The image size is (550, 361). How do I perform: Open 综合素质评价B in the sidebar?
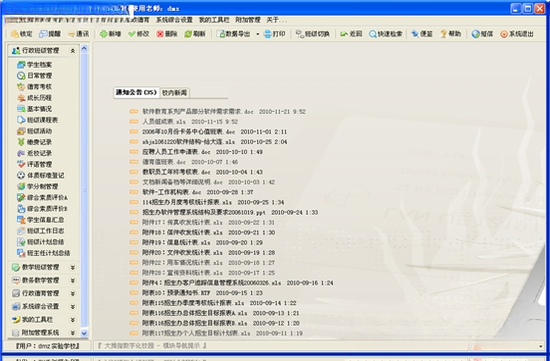pyautogui.click(x=42, y=209)
